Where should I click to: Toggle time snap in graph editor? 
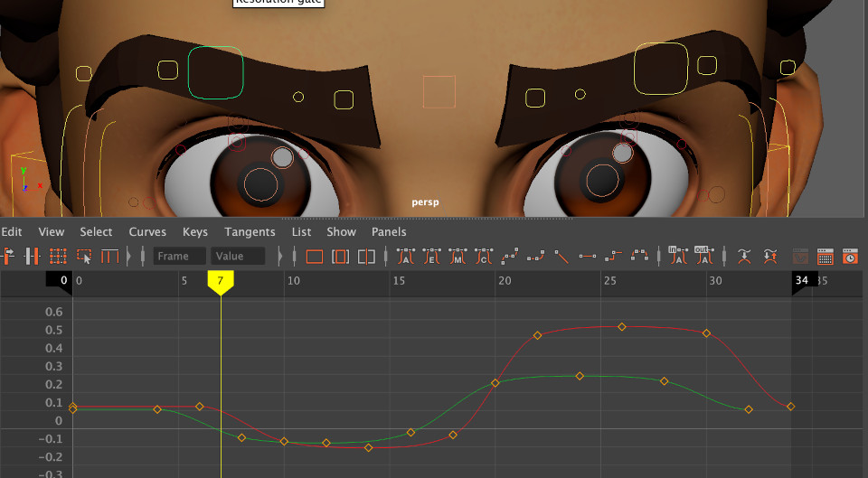click(744, 257)
